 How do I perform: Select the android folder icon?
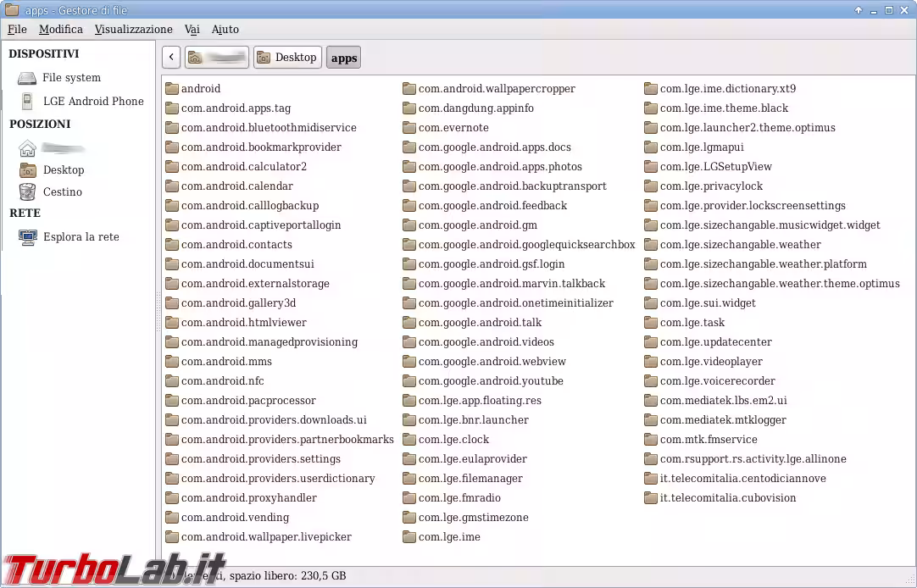(x=172, y=89)
